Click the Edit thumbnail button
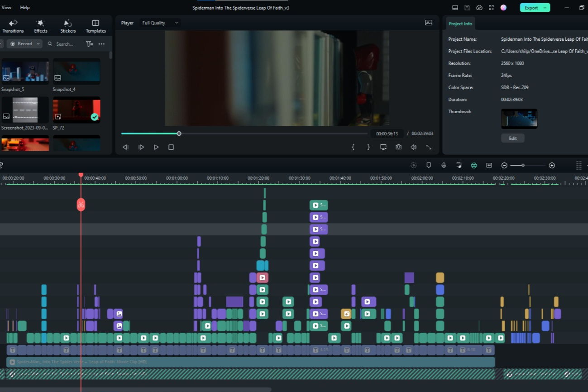 point(512,138)
